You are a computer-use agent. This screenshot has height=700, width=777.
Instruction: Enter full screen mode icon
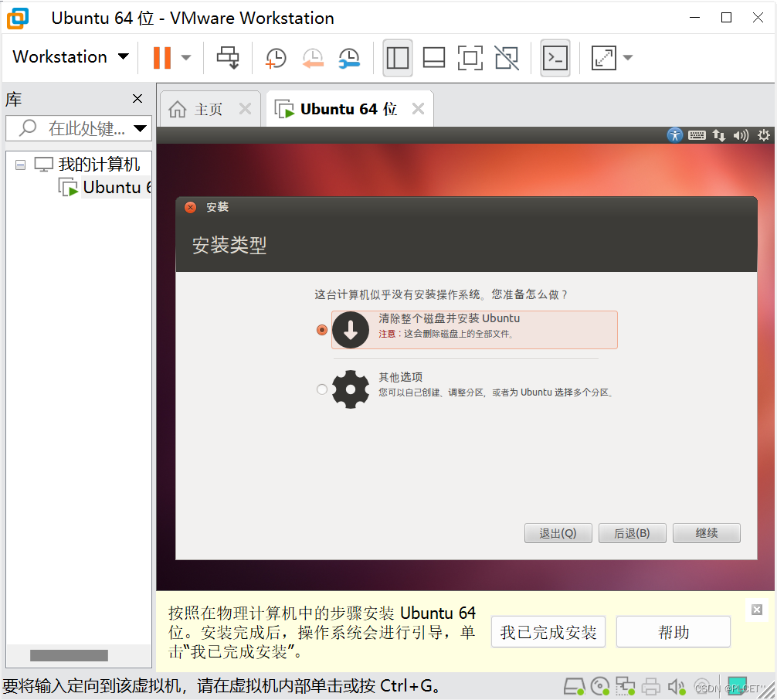[x=470, y=58]
